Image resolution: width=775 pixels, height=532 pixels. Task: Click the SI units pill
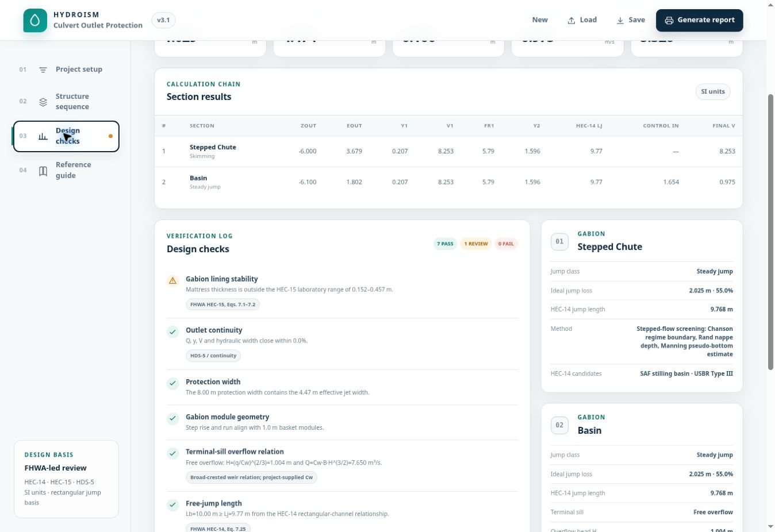click(713, 92)
